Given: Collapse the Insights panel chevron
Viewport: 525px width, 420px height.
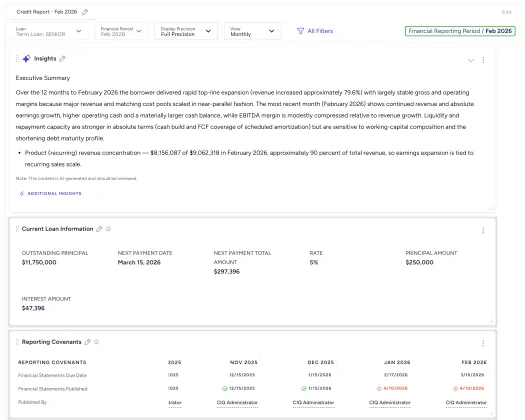Looking at the screenshot, I should 471,60.
